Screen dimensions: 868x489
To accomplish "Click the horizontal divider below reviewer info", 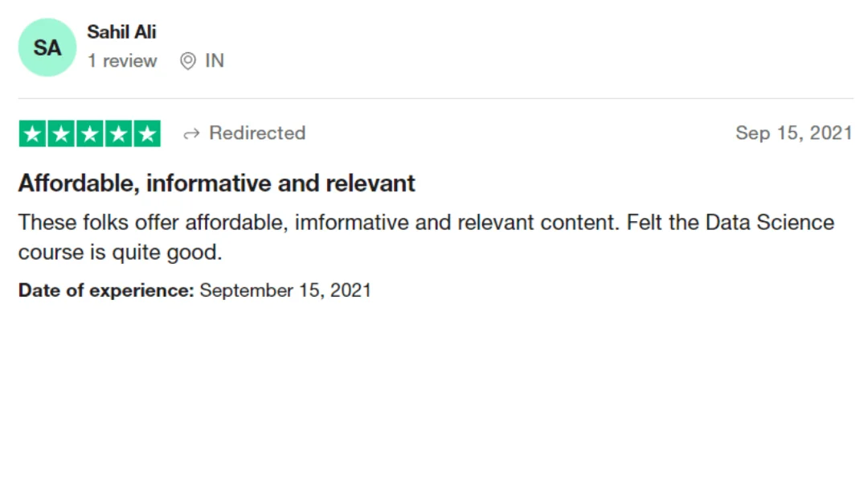I will click(x=436, y=99).
